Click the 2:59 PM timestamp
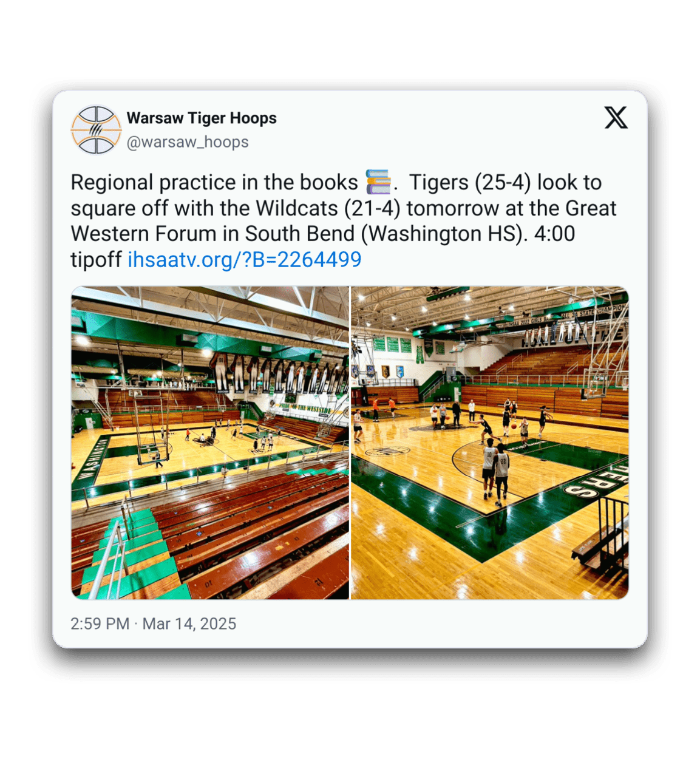 coord(100,624)
